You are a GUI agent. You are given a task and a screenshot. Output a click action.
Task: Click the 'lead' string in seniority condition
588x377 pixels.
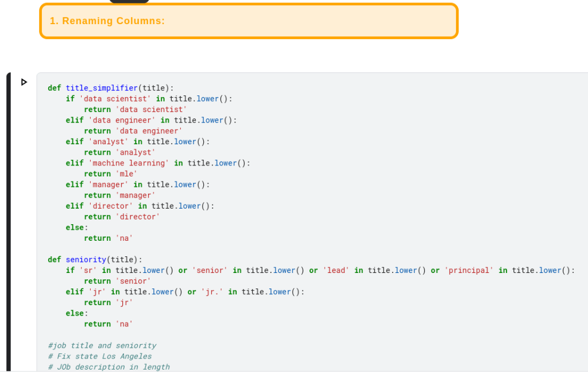336,271
